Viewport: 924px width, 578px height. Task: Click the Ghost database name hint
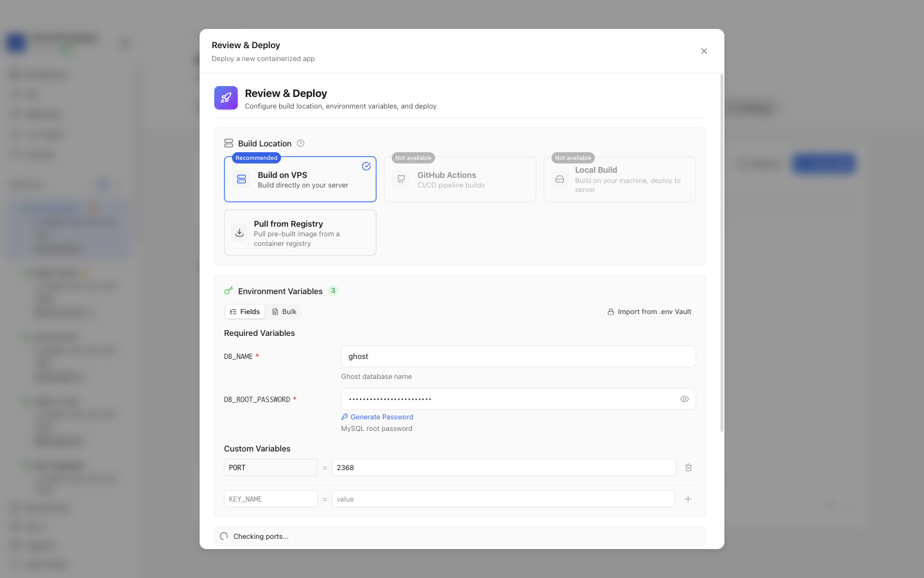377,377
